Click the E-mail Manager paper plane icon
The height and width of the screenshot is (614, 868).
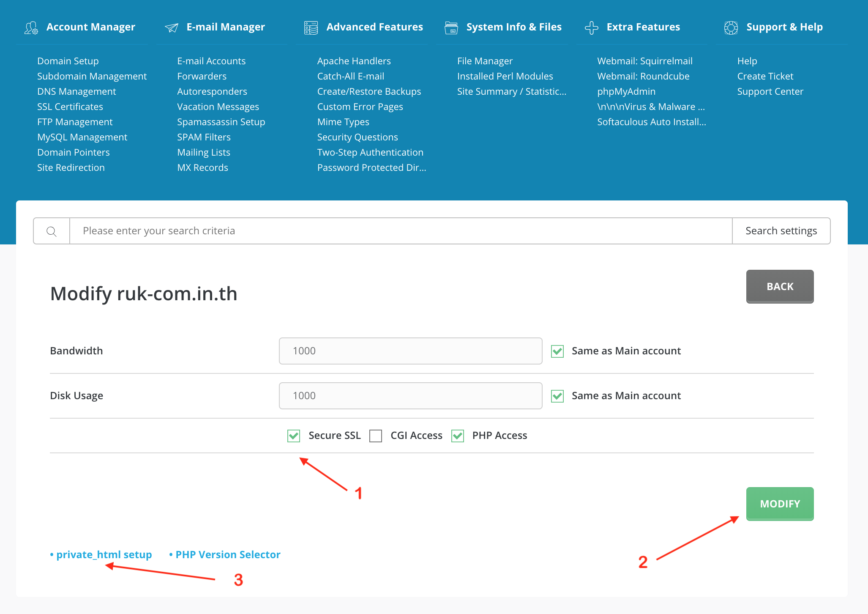pos(171,28)
